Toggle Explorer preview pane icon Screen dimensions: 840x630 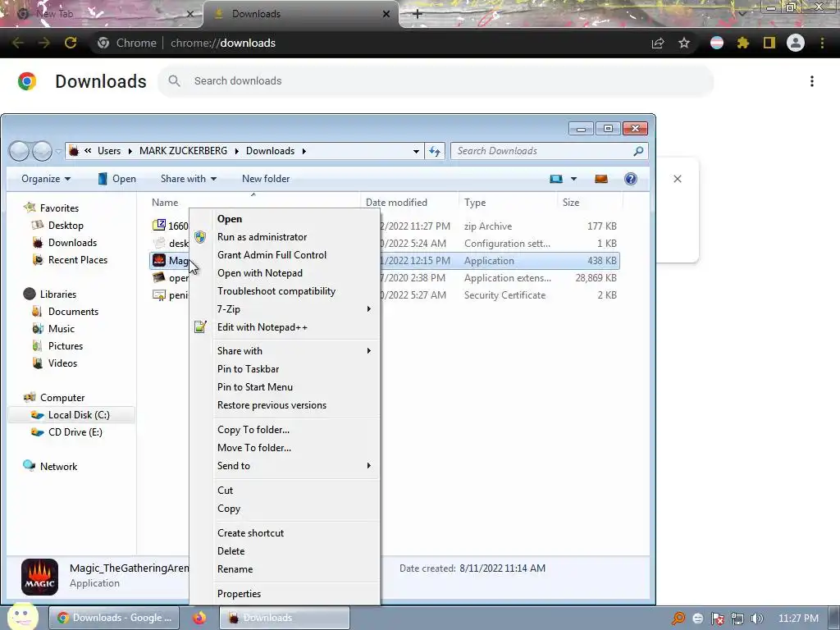pos(601,179)
